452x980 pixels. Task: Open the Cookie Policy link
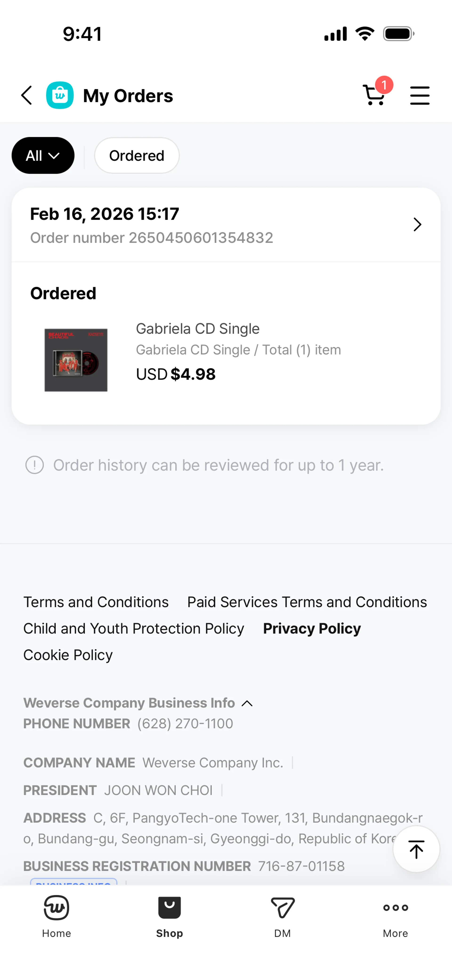click(x=68, y=655)
